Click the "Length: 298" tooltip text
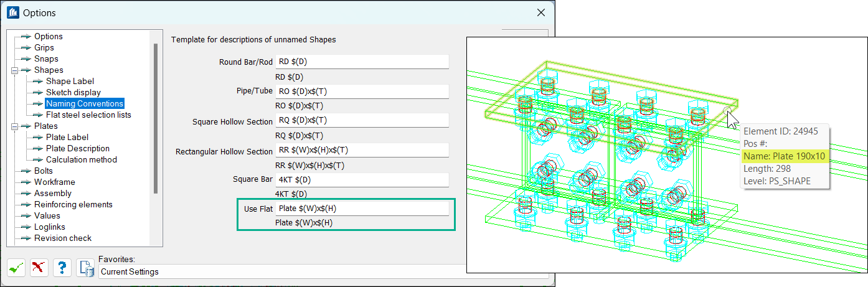The image size is (868, 287). [766, 169]
